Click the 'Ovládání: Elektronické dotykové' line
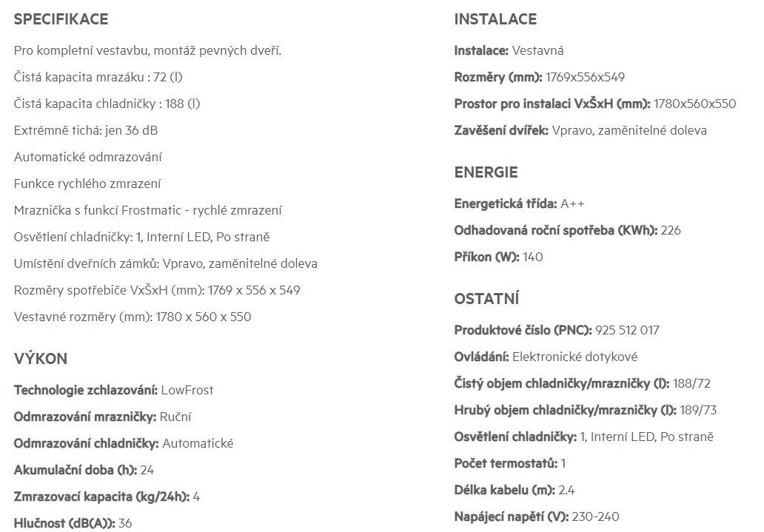The image size is (764, 532). 546,357
